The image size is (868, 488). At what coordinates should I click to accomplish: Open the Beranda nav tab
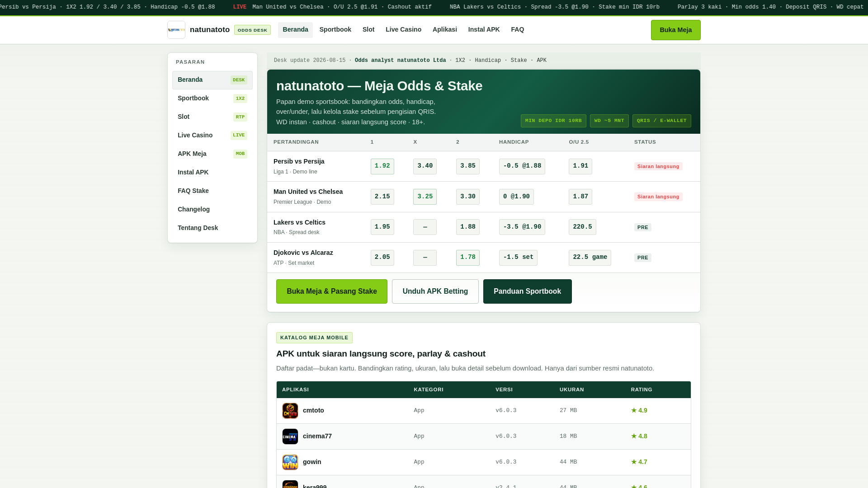(x=295, y=30)
